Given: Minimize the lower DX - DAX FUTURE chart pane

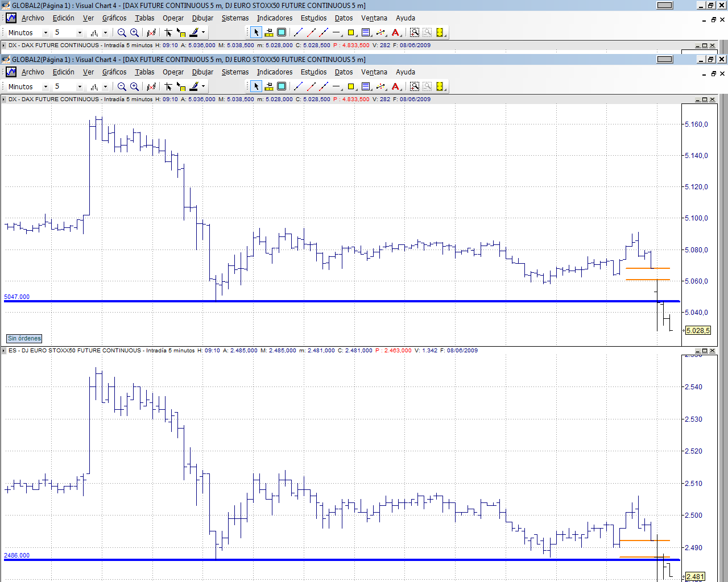Looking at the screenshot, I should (x=697, y=100).
